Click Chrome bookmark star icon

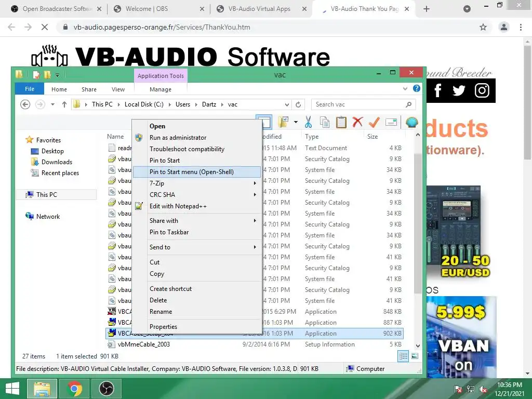click(x=483, y=27)
